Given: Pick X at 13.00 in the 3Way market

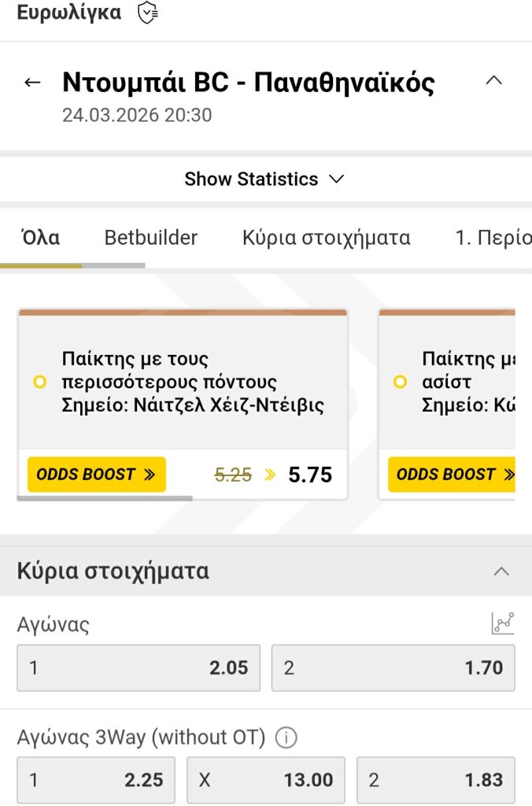Looking at the screenshot, I should [264, 779].
